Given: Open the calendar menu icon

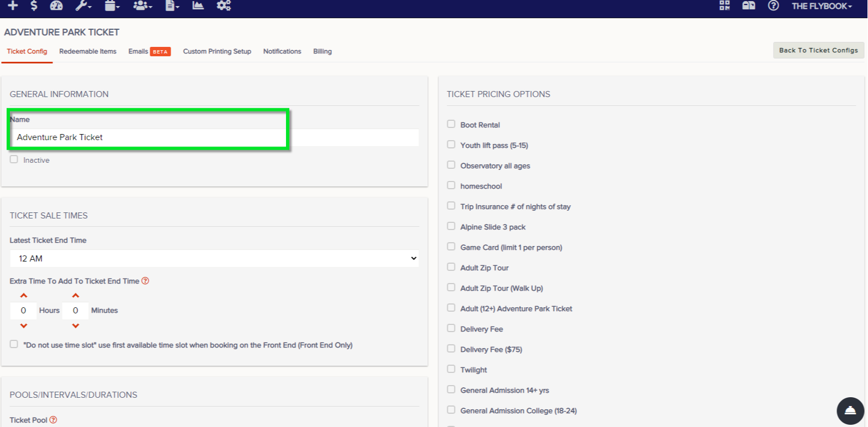Looking at the screenshot, I should click(x=112, y=6).
